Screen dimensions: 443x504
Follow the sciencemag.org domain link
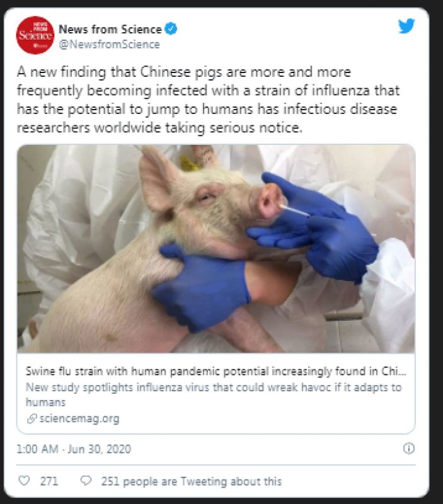79,418
